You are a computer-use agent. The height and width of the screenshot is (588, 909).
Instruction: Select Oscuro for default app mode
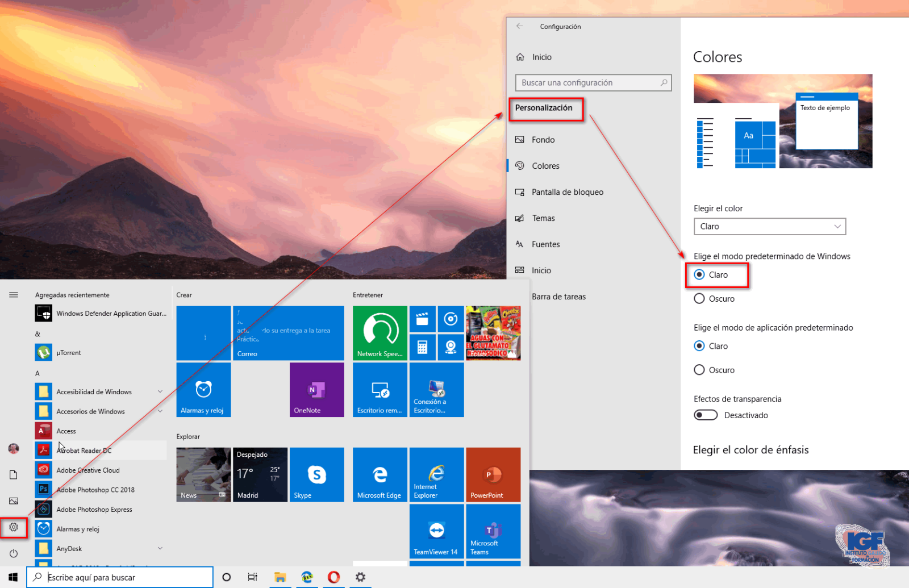tap(699, 370)
